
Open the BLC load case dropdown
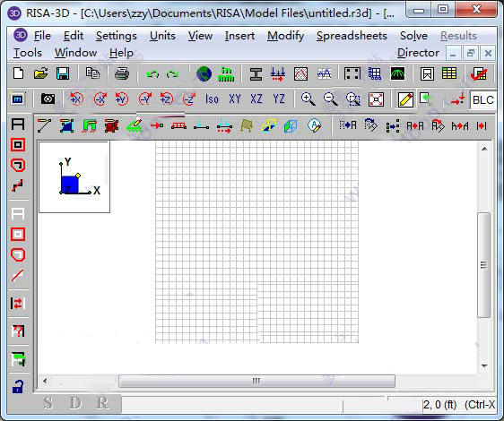coord(482,100)
